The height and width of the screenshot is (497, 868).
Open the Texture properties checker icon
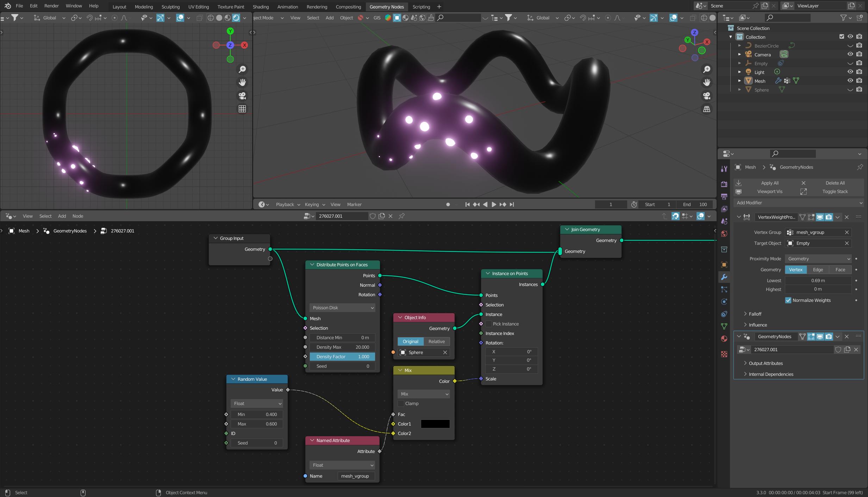pyautogui.click(x=724, y=354)
